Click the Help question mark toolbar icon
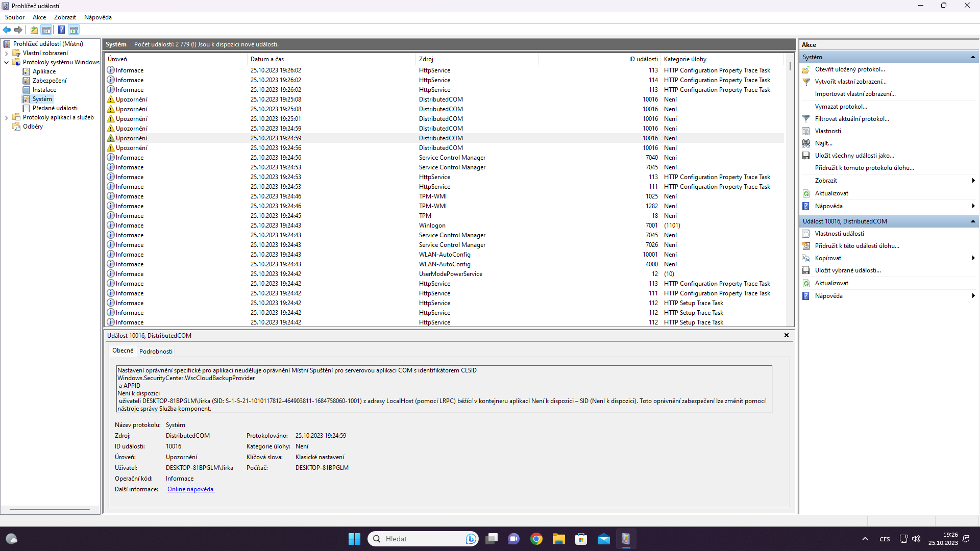980x551 pixels. 61,30
